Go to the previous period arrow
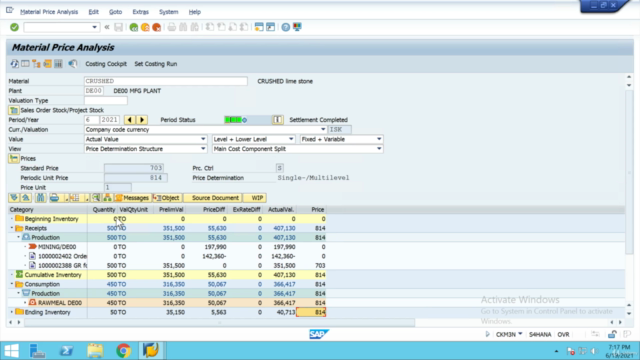This screenshot has width=640, height=360. [130, 120]
